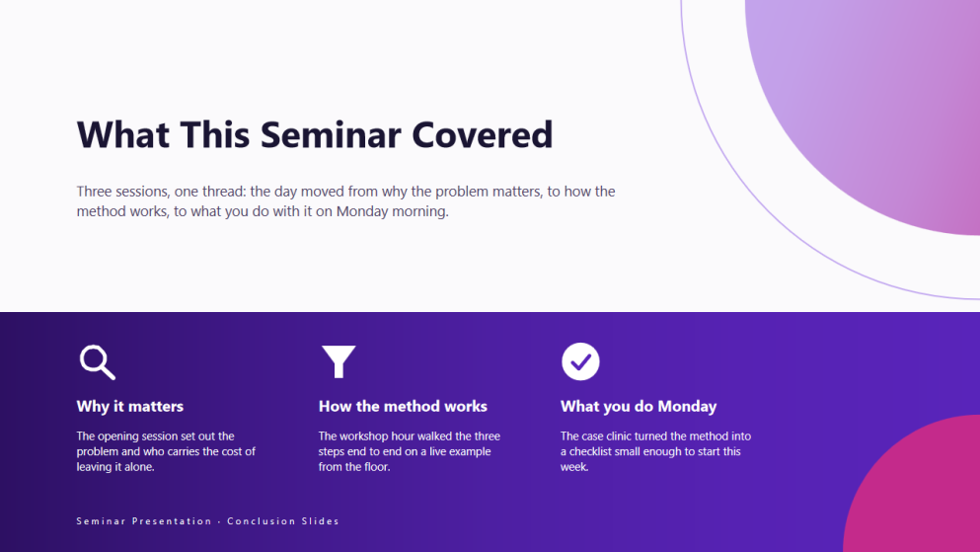Click 'Monday morning' in the subtitle text
980x552 pixels.
392,211
